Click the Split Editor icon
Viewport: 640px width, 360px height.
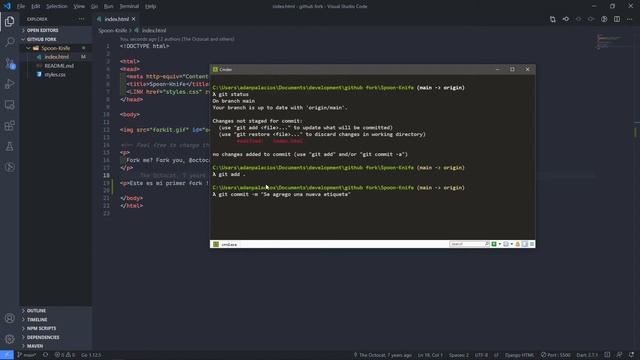click(x=617, y=19)
